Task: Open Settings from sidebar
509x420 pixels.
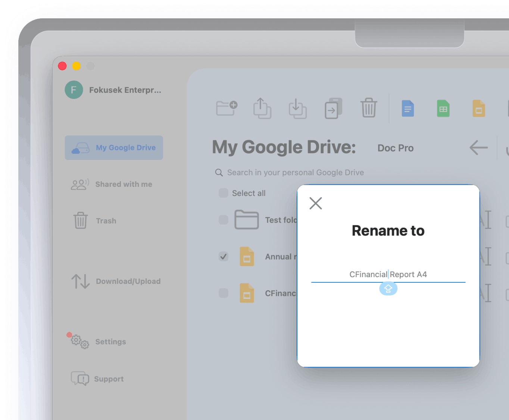Action: tap(110, 342)
